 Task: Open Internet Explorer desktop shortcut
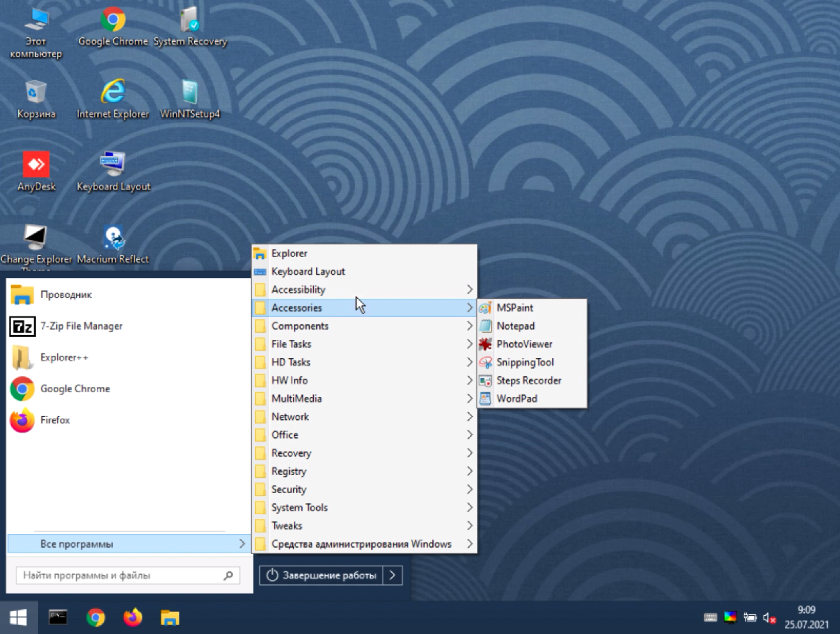(x=113, y=93)
